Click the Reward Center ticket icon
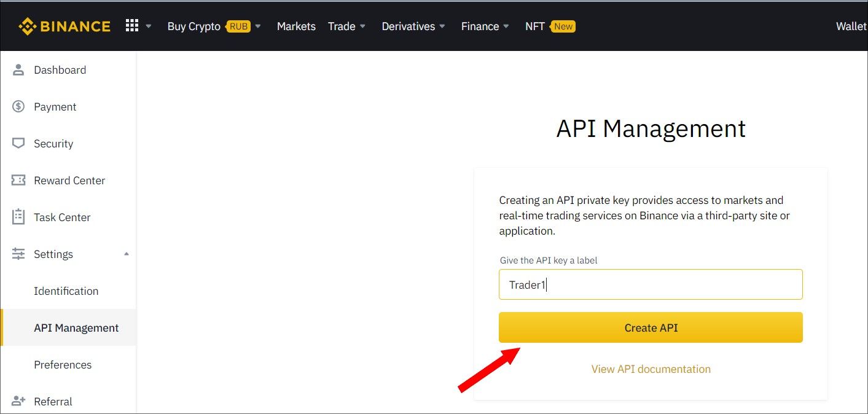Viewport: 868px width, 414px height. tap(18, 180)
